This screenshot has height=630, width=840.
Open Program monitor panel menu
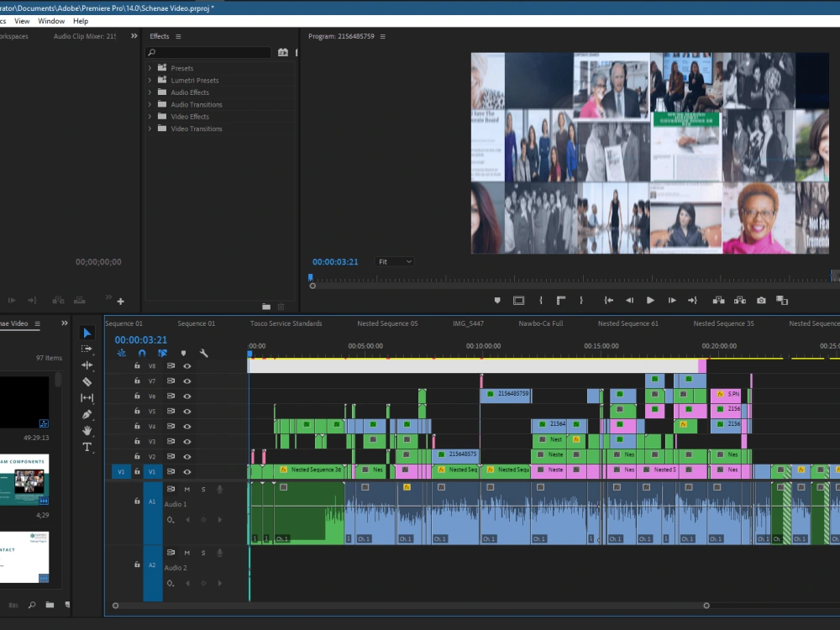pos(382,36)
